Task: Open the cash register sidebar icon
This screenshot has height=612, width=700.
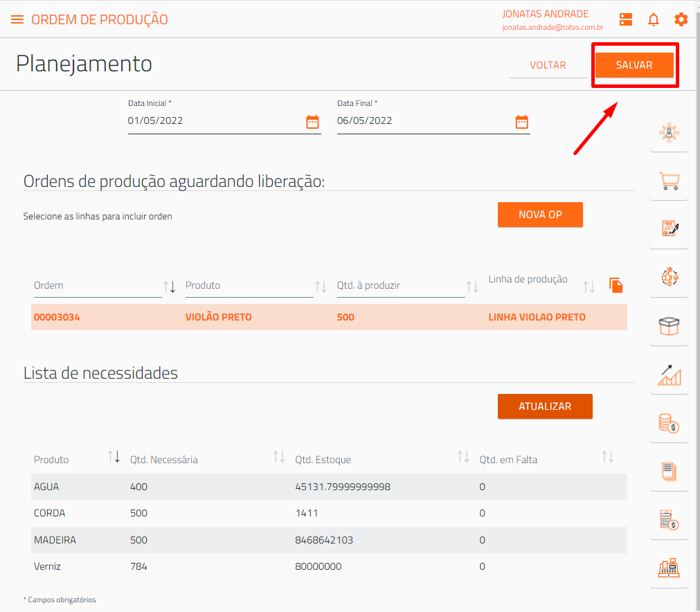Action: 669,568
